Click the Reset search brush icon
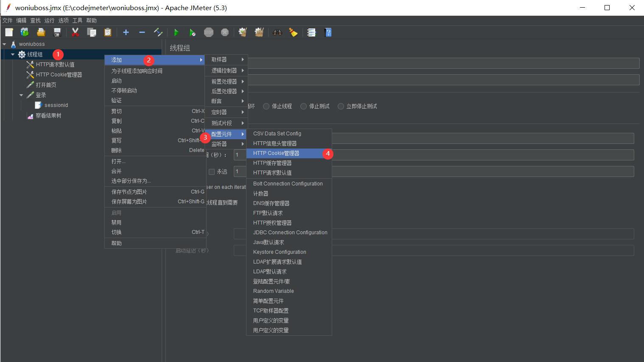The image size is (644, 362). click(293, 32)
